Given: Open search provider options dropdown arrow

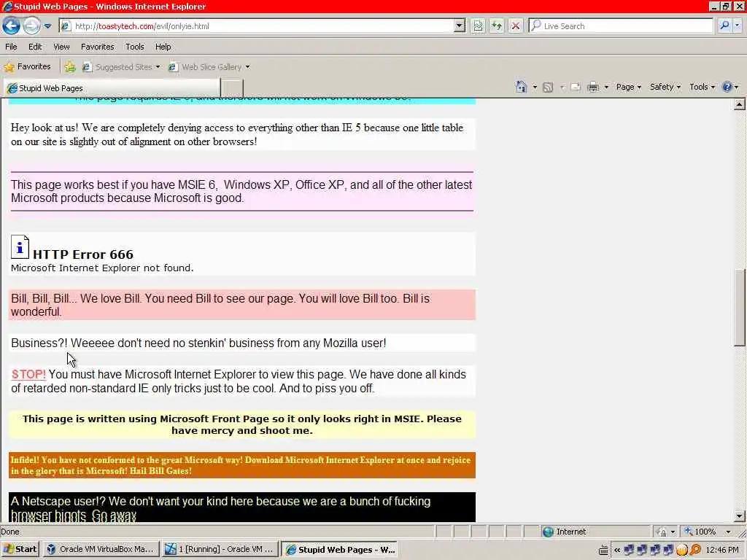Looking at the screenshot, I should click(738, 26).
